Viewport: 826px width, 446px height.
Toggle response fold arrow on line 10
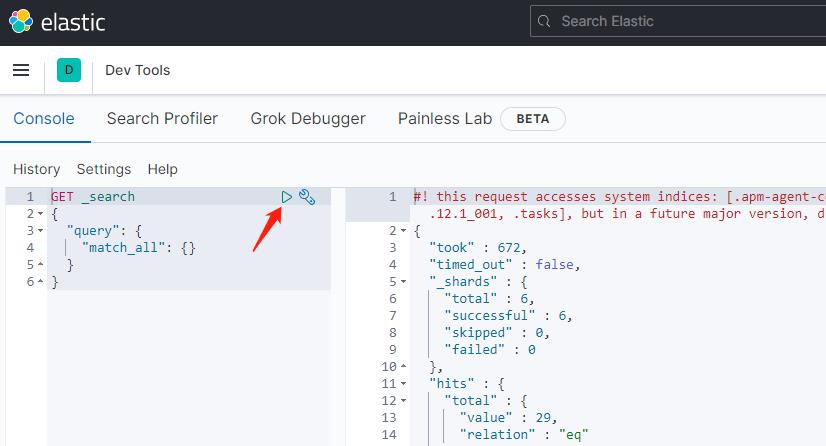click(x=404, y=366)
